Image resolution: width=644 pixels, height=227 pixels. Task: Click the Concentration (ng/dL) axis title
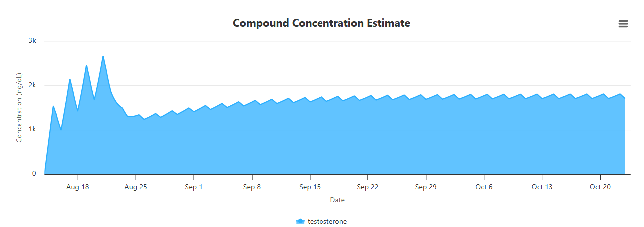point(19,108)
